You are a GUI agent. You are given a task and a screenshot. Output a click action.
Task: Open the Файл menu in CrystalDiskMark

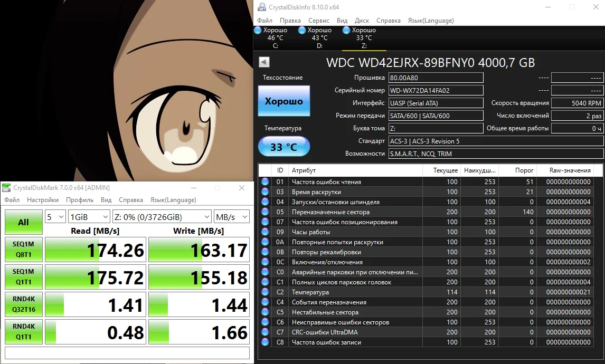[x=12, y=200]
